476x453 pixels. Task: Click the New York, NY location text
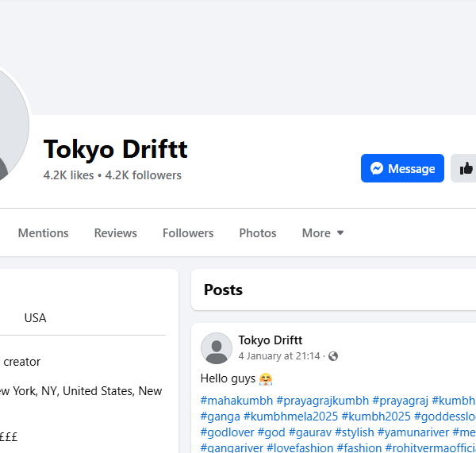pyautogui.click(x=81, y=391)
